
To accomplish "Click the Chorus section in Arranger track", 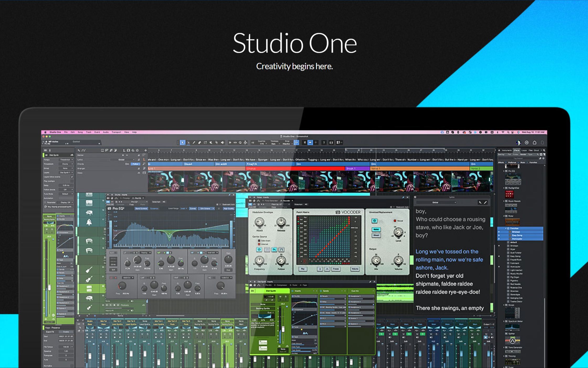I will click(295, 168).
